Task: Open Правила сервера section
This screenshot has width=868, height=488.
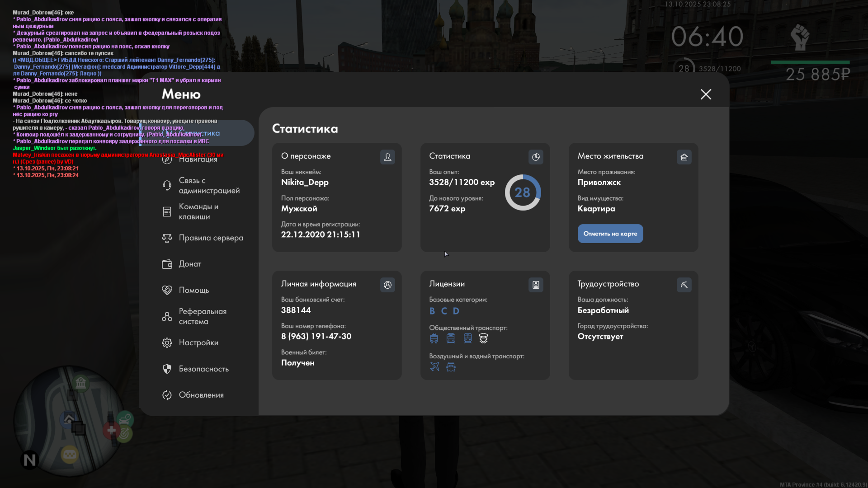Action: [x=211, y=238]
